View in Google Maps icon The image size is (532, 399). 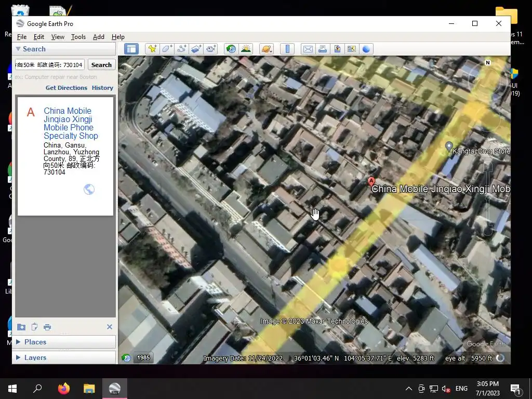[352, 49]
